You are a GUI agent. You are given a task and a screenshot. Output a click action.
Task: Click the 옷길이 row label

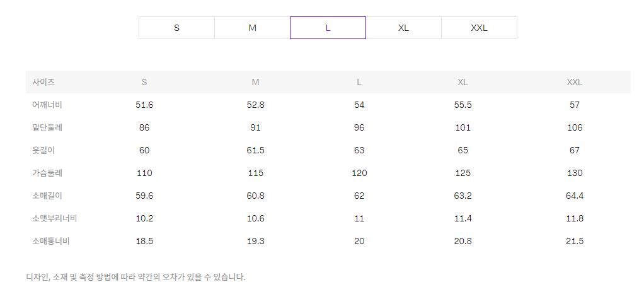pos(43,150)
